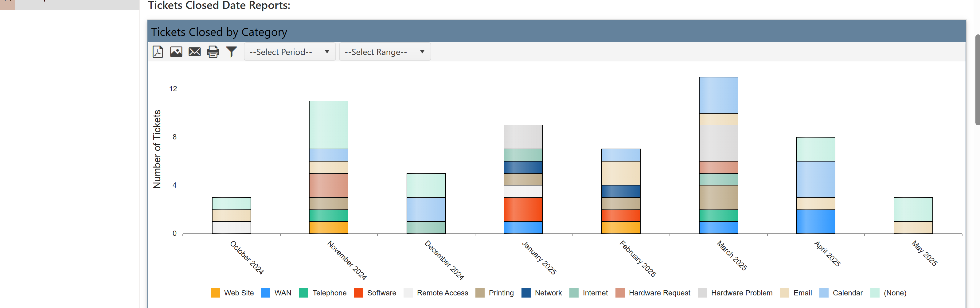
Task: Open the chart filter funnel icon
Action: (231, 52)
